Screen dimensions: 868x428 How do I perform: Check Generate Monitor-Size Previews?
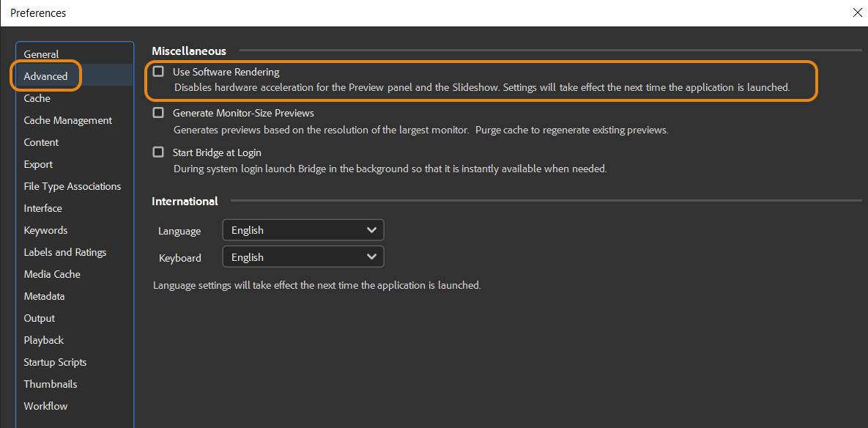click(158, 112)
